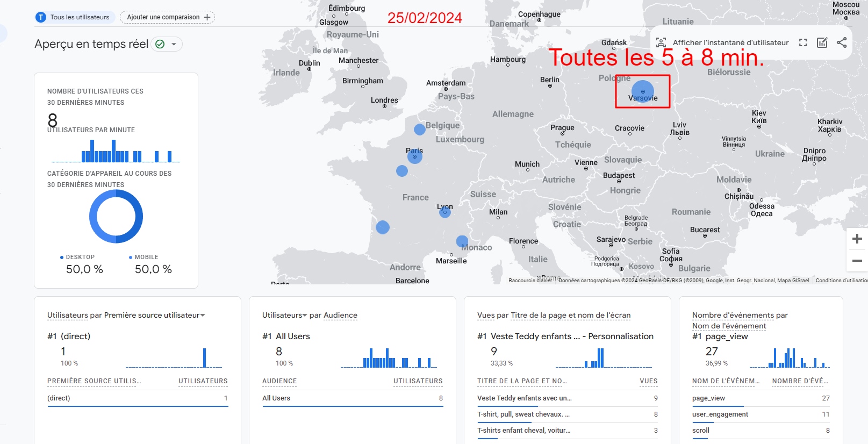Click the Tous les utilisateurs segment chip

[x=75, y=17]
